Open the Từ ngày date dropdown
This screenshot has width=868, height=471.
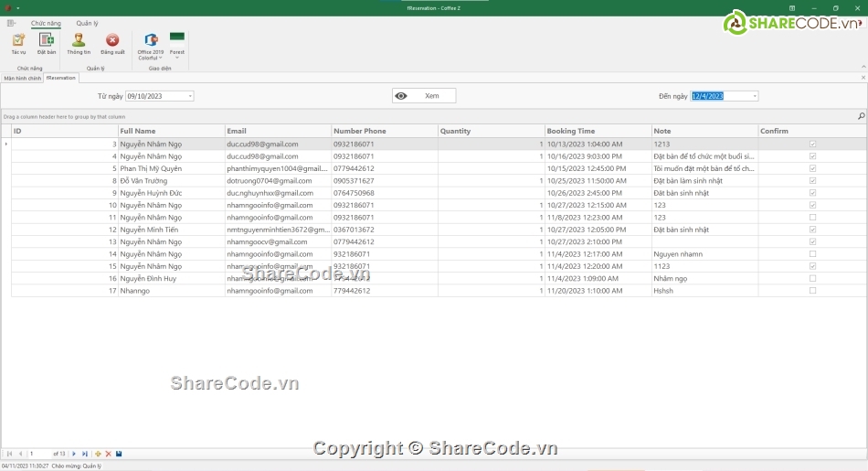tap(190, 96)
